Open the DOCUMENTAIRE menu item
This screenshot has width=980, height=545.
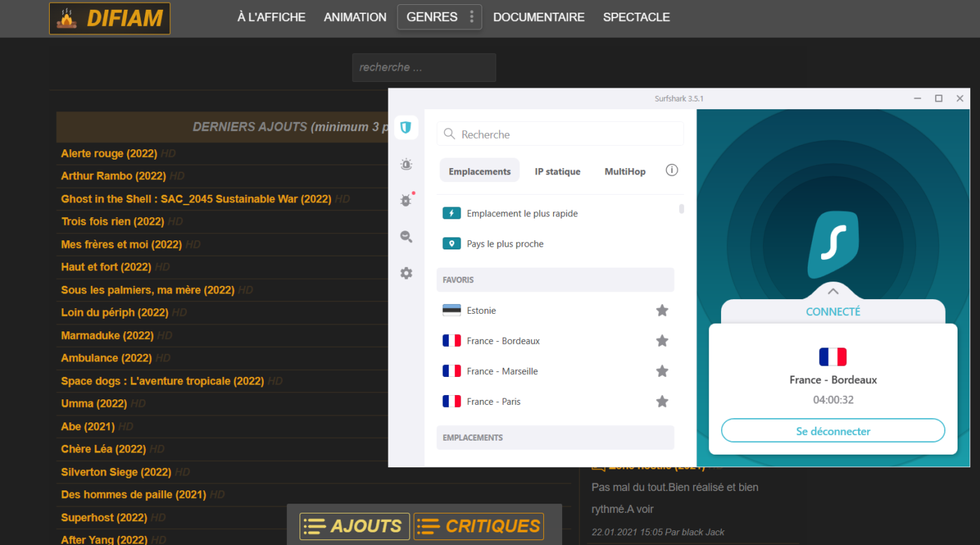[539, 17]
